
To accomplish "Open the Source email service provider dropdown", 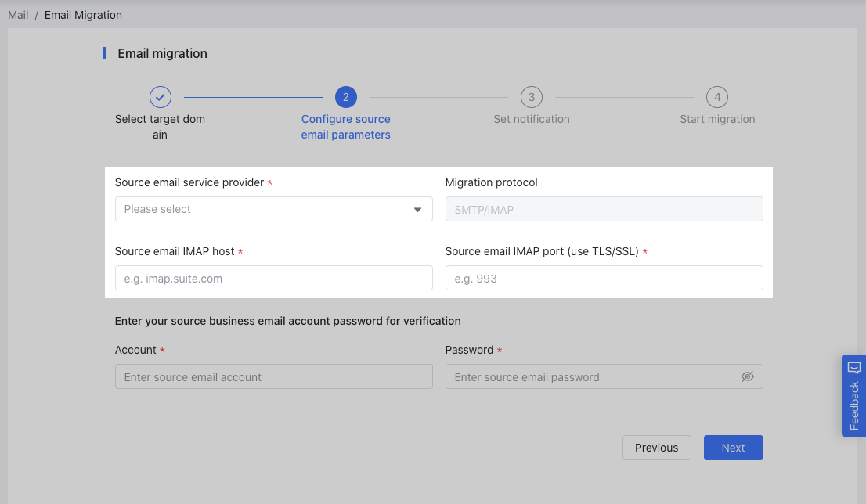I will pyautogui.click(x=273, y=209).
